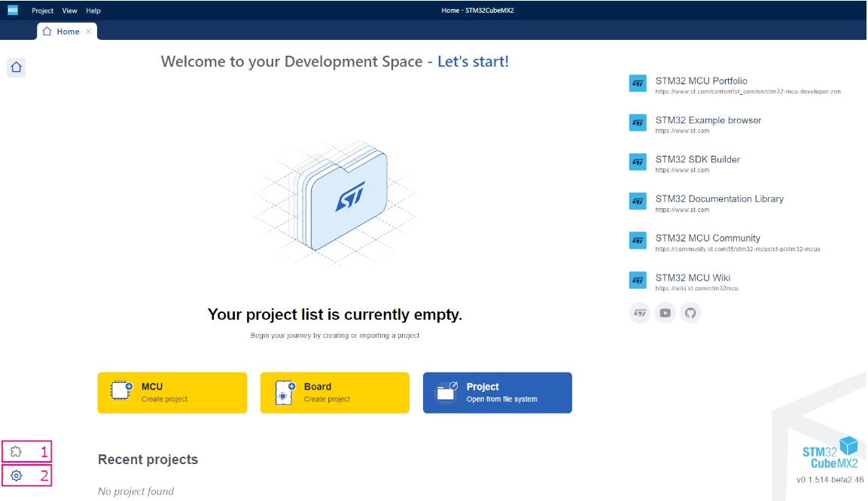Viewport: 868px width, 501px height.
Task: Open STM32 MCU Community link
Action: (708, 238)
